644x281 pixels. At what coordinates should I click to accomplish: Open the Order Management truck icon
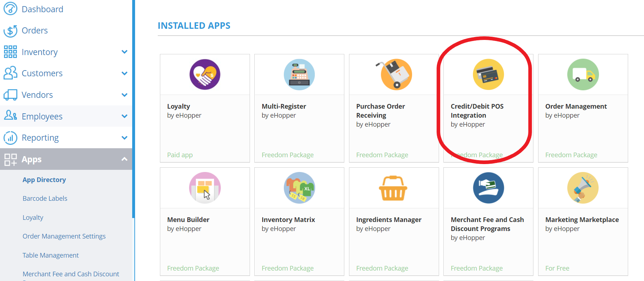point(583,74)
